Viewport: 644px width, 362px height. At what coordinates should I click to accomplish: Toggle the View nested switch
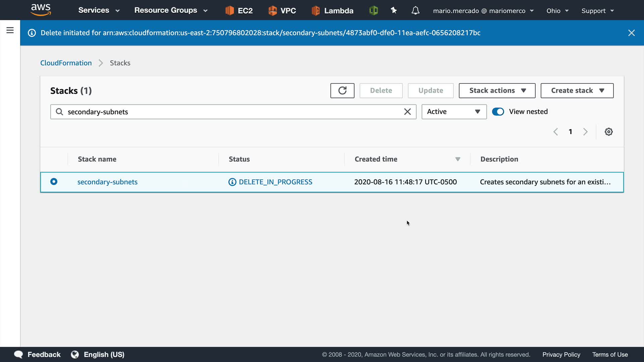[x=498, y=112]
